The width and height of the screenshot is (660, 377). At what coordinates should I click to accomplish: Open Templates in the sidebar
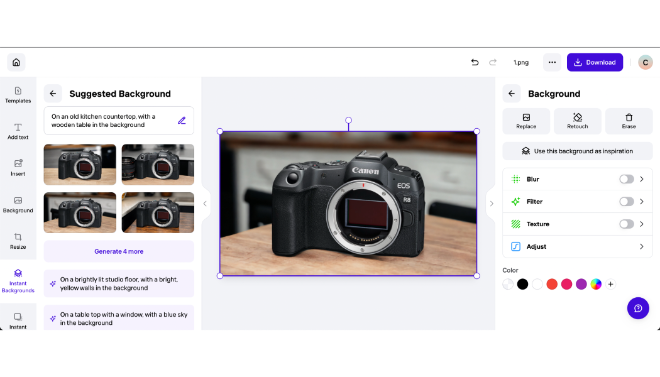[x=18, y=95]
